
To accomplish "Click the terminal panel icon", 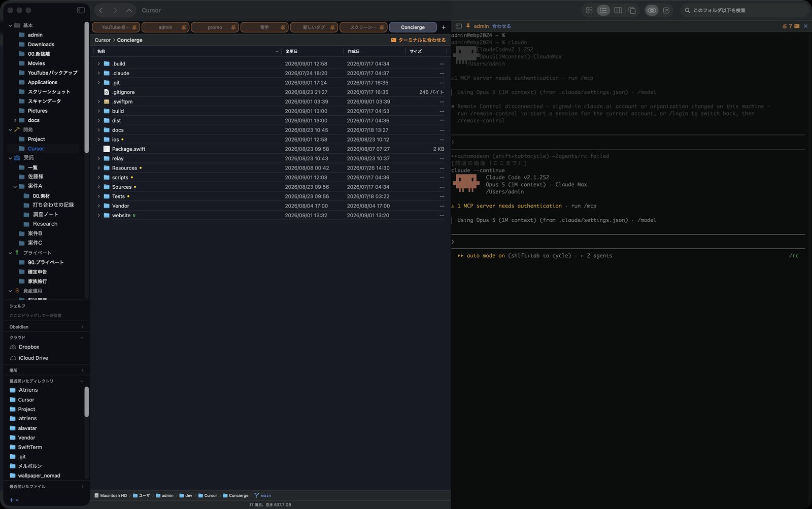I will (x=459, y=26).
